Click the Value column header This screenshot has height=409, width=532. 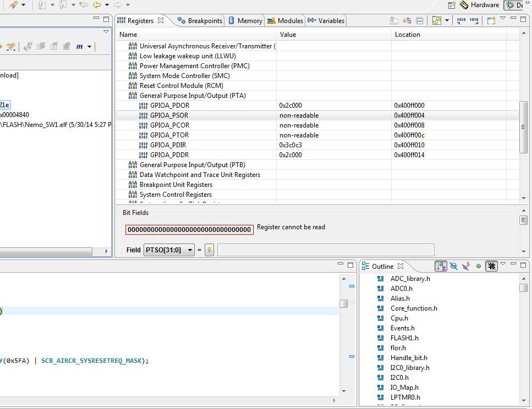click(x=334, y=35)
